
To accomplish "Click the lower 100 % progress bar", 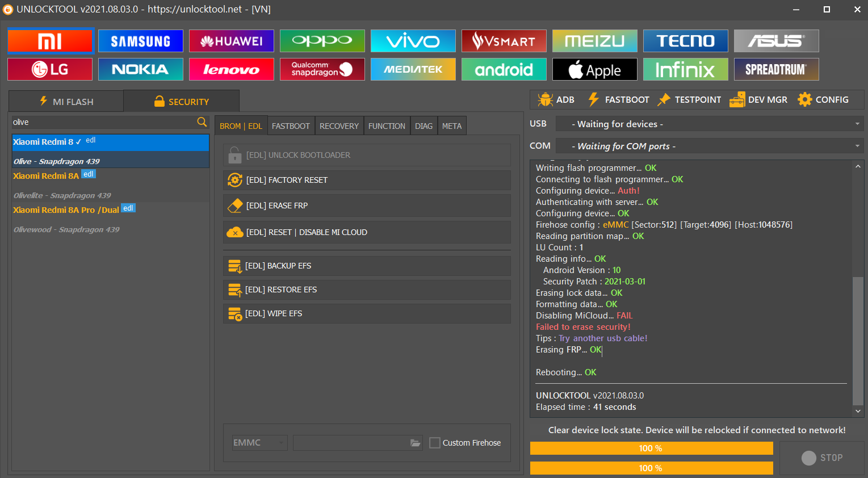I will pos(651,468).
